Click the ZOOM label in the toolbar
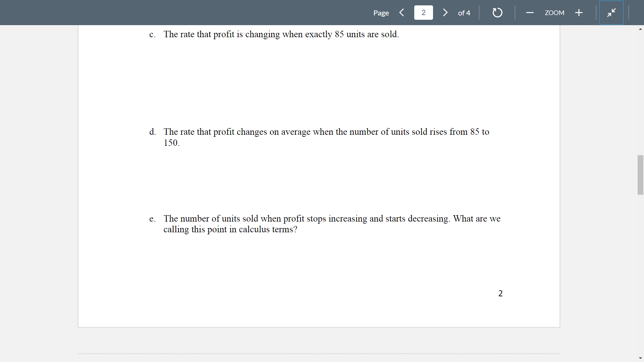644x362 pixels. (554, 13)
